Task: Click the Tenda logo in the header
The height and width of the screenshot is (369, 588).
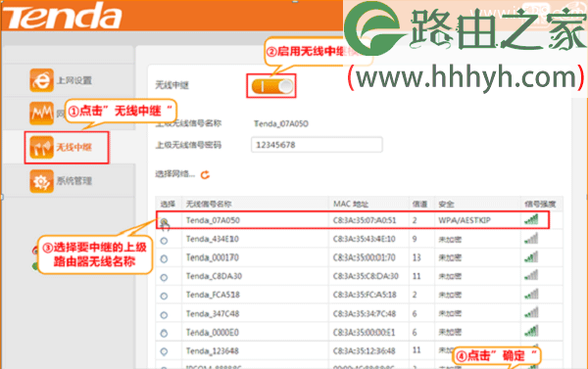Action: (63, 16)
